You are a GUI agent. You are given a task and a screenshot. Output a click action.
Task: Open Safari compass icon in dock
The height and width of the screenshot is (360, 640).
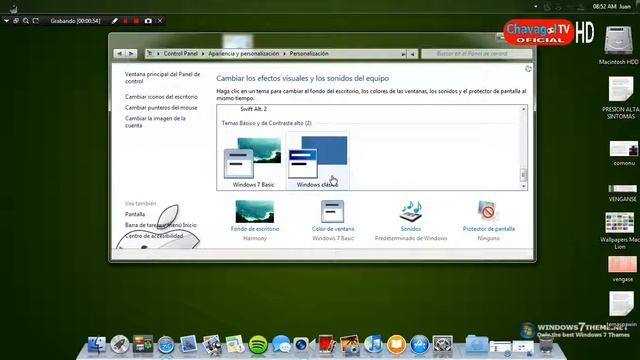pos(166,345)
